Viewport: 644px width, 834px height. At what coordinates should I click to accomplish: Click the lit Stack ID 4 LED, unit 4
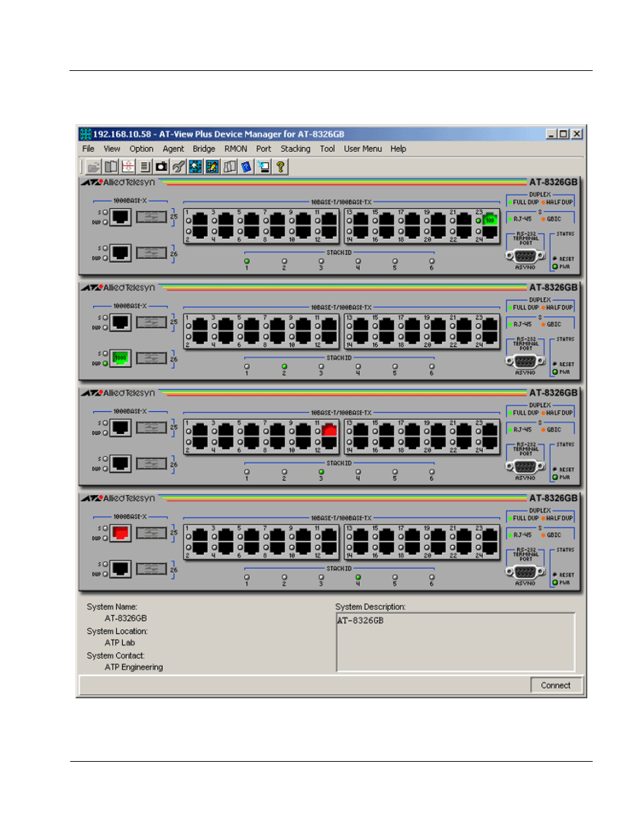click(x=358, y=577)
